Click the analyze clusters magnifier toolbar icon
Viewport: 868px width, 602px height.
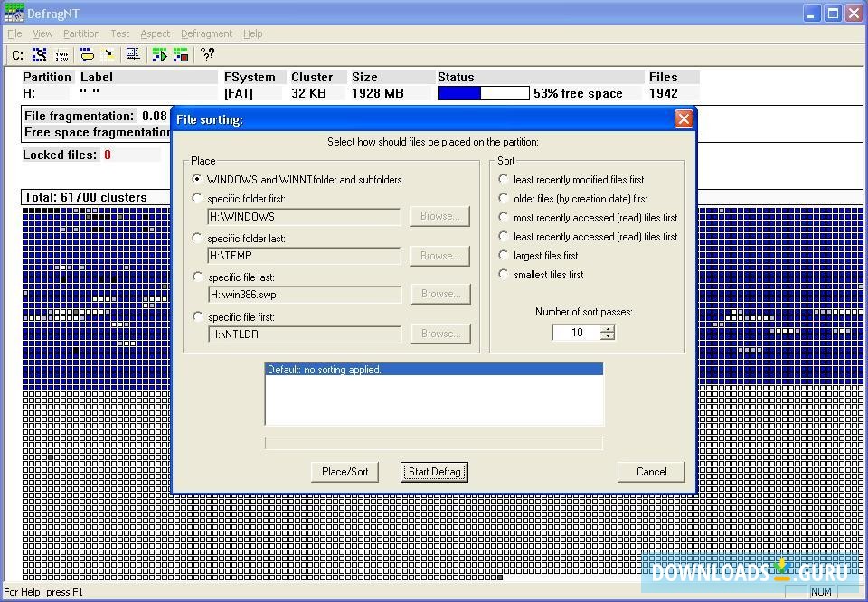click(x=39, y=55)
